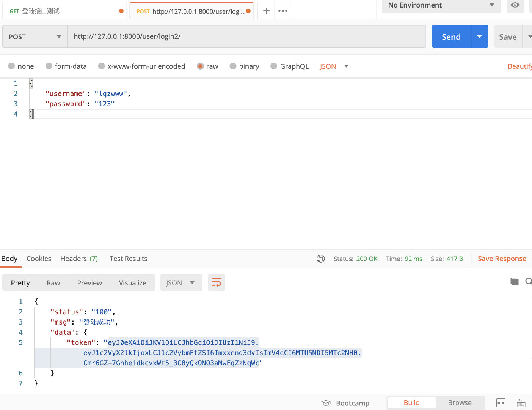Expand the POST method dropdown
The image size is (532, 410).
(35, 36)
